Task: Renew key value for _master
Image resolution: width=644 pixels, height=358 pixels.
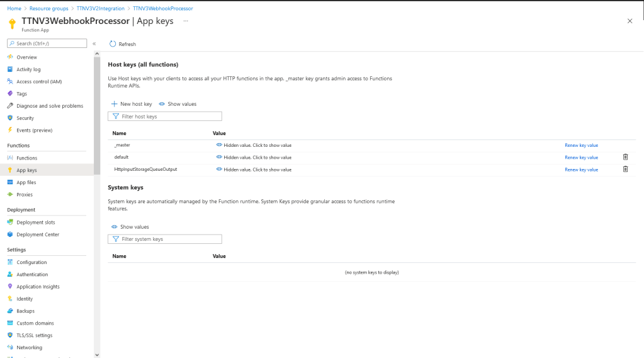Action: point(581,146)
